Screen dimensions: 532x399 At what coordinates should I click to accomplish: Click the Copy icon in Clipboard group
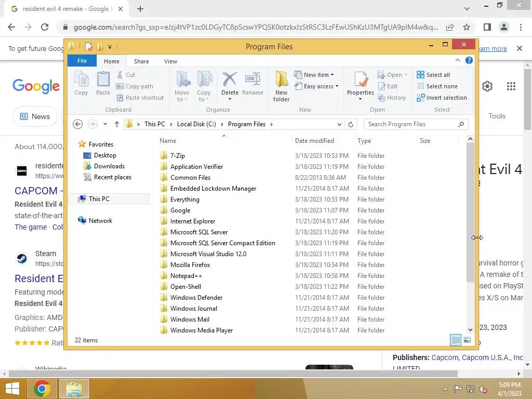coord(81,84)
